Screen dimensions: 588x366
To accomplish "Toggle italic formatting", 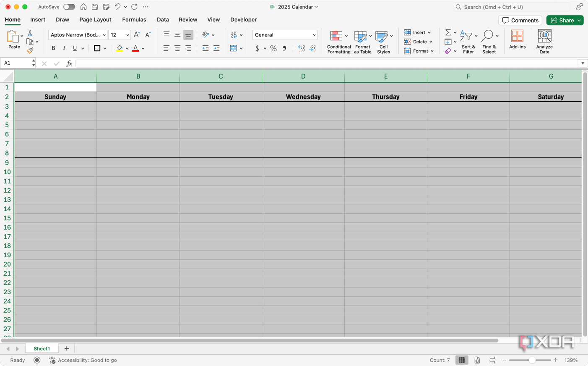I will coord(64,48).
